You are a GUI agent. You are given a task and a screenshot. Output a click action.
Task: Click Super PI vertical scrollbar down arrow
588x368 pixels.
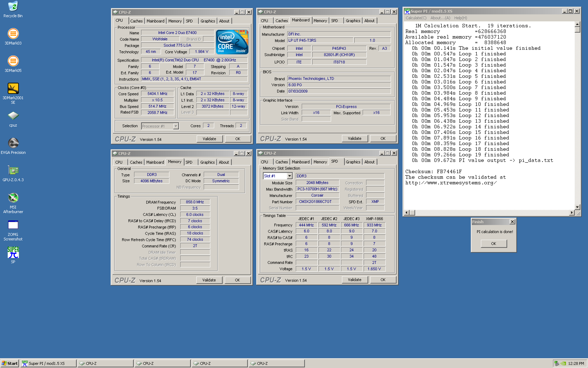coord(577,207)
